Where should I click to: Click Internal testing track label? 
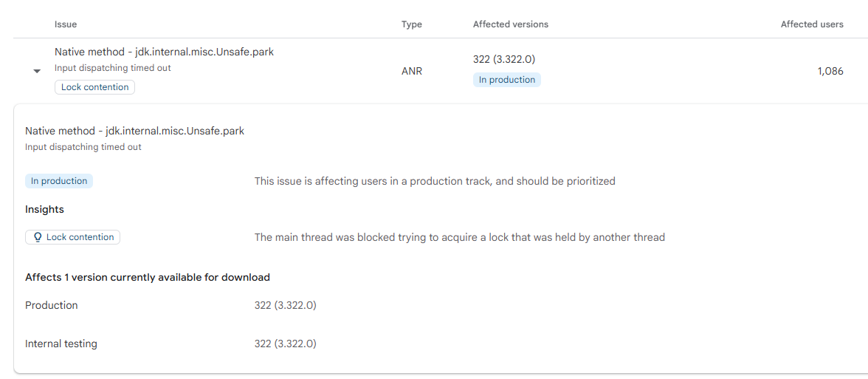61,344
